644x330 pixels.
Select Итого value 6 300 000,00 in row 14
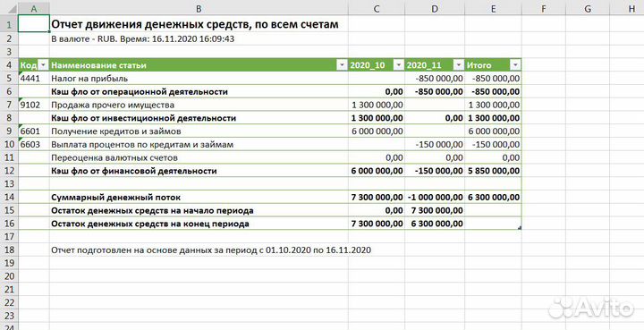(493, 197)
